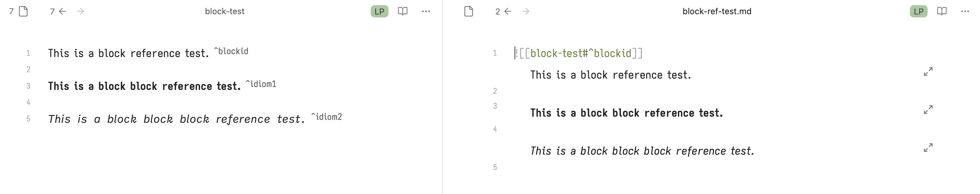Navigate back in the block-ref-test.md pane
This screenshot has width=980, height=194.
pos(507,11)
